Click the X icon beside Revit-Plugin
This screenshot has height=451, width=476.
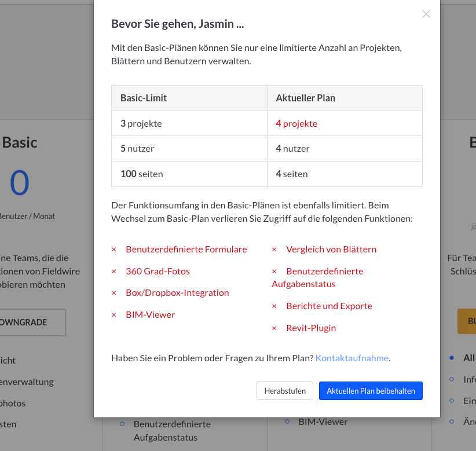coord(274,328)
